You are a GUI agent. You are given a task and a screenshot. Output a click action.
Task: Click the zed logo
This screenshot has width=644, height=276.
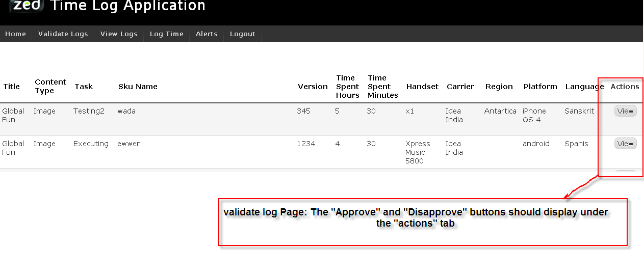coord(27,6)
